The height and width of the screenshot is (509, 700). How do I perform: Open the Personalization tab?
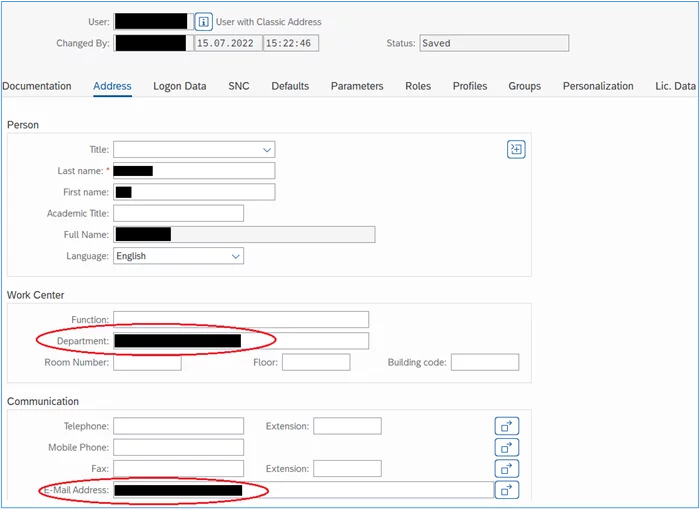click(598, 86)
